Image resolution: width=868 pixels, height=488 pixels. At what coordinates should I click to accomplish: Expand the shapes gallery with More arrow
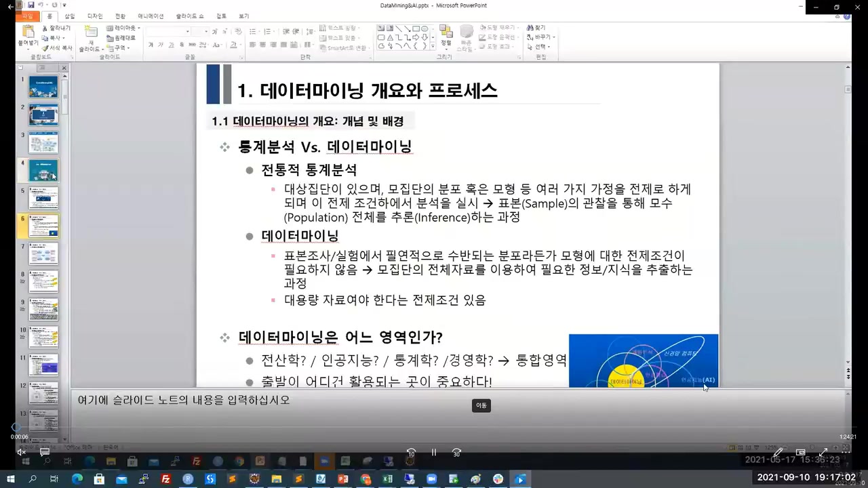[433, 45]
